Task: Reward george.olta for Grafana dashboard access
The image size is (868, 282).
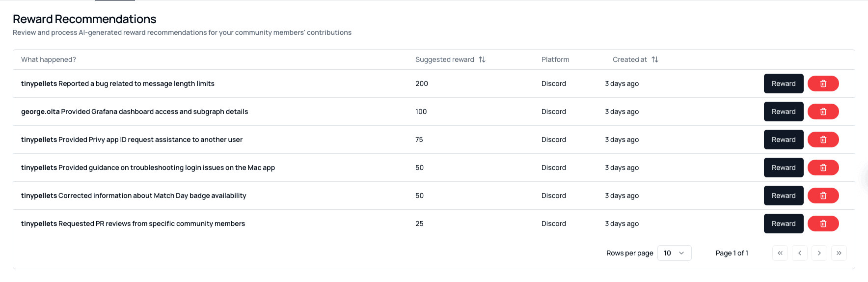Action: coord(784,112)
